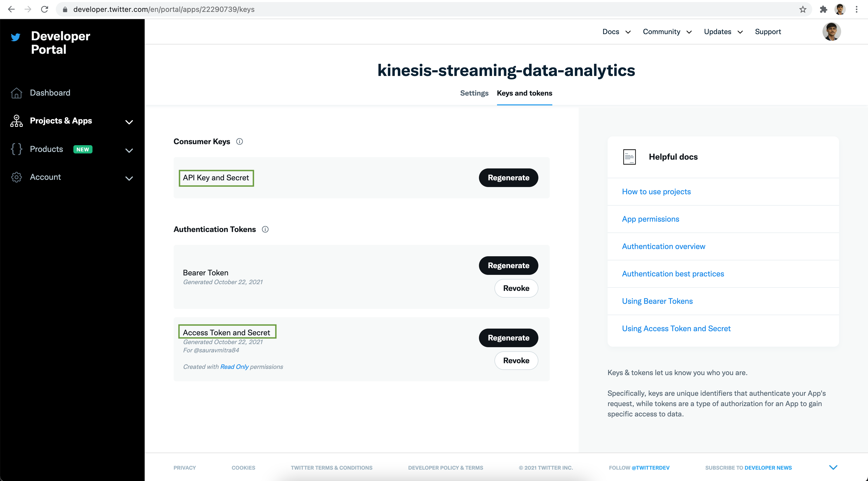Viewport: 868px width, 481px height.
Task: Open the Community dropdown
Action: 667,32
